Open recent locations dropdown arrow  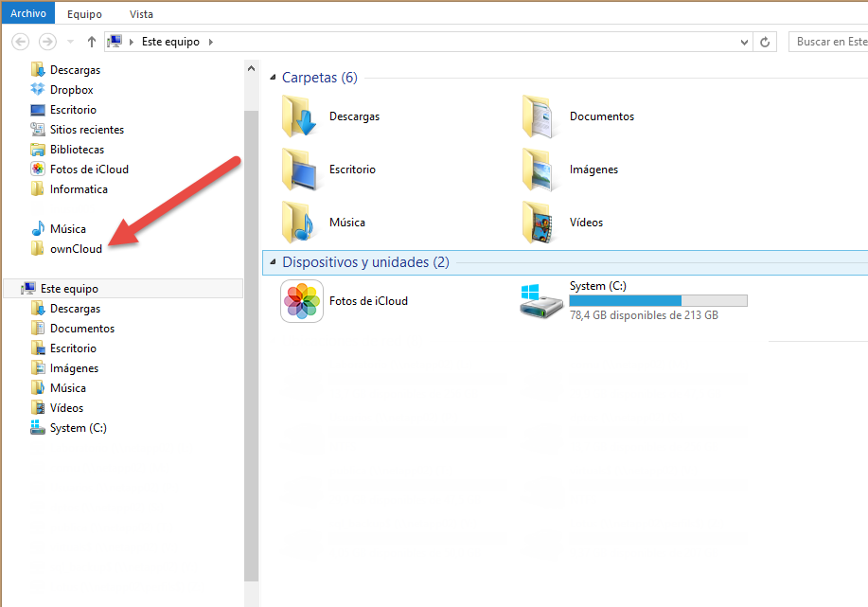[x=70, y=42]
